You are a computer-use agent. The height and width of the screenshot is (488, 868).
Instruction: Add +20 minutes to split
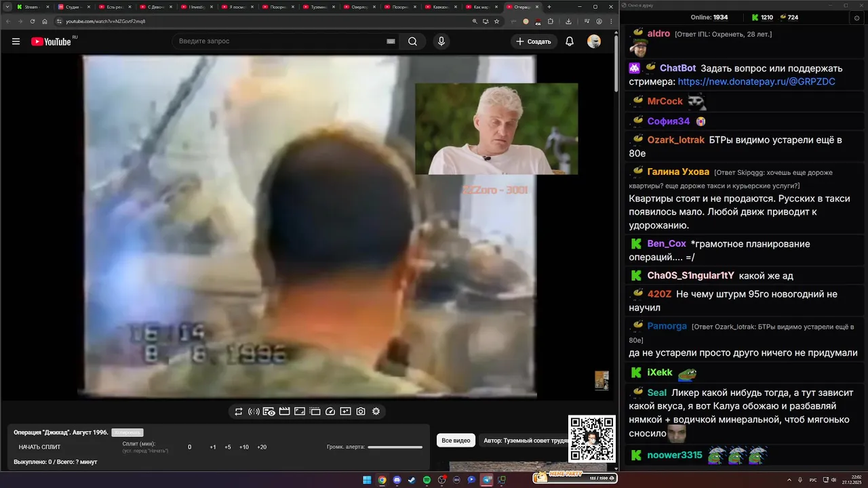(x=262, y=447)
